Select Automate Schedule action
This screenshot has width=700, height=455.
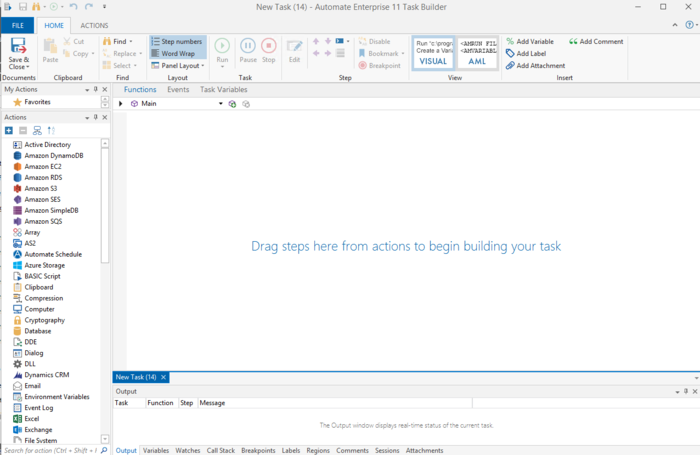coord(47,254)
